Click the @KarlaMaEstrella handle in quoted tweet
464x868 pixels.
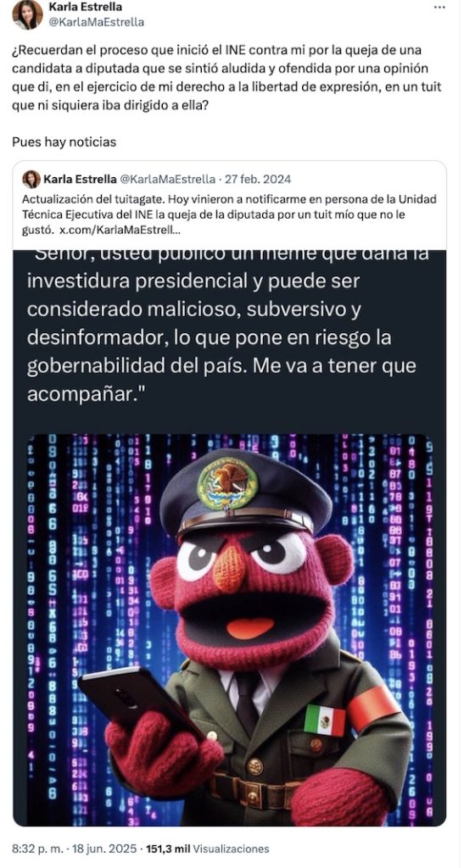click(x=167, y=179)
